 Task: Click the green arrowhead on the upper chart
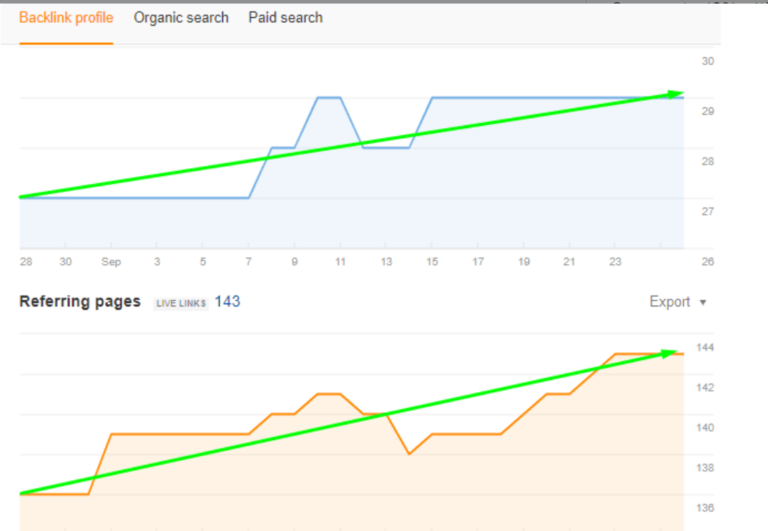[674, 95]
